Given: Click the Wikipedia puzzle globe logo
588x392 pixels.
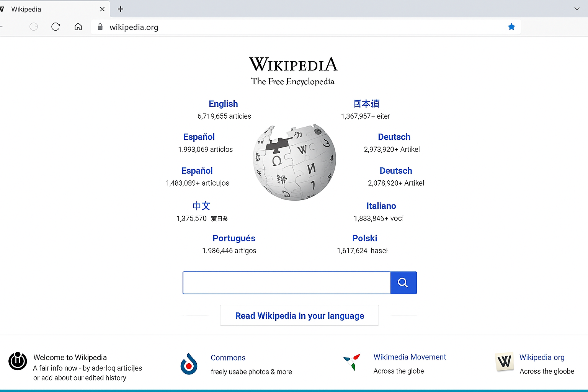Looking at the screenshot, I should tap(294, 162).
